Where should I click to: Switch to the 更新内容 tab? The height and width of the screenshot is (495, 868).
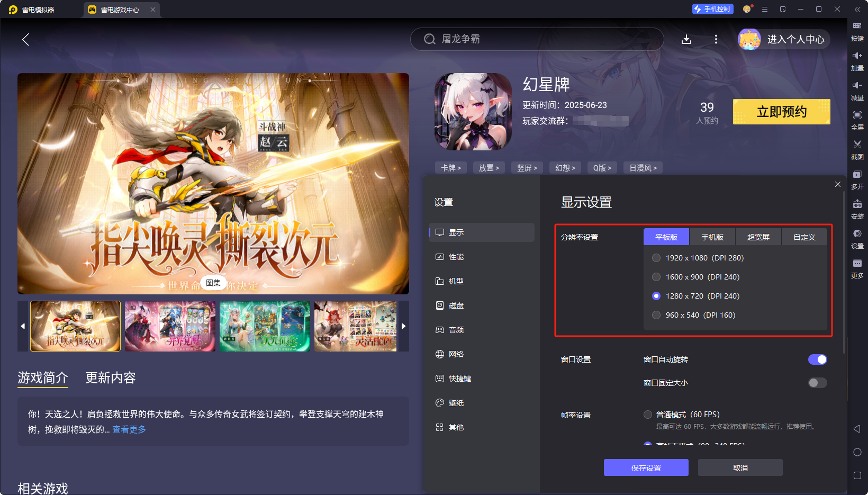[111, 377]
